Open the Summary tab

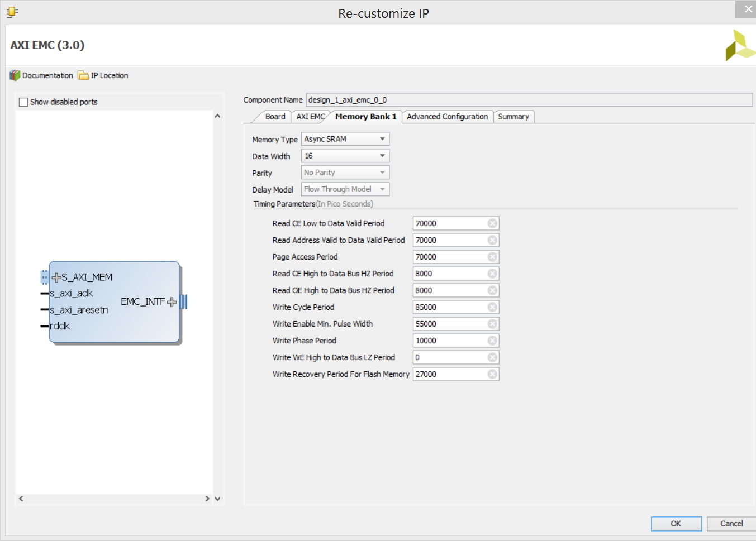(x=513, y=117)
